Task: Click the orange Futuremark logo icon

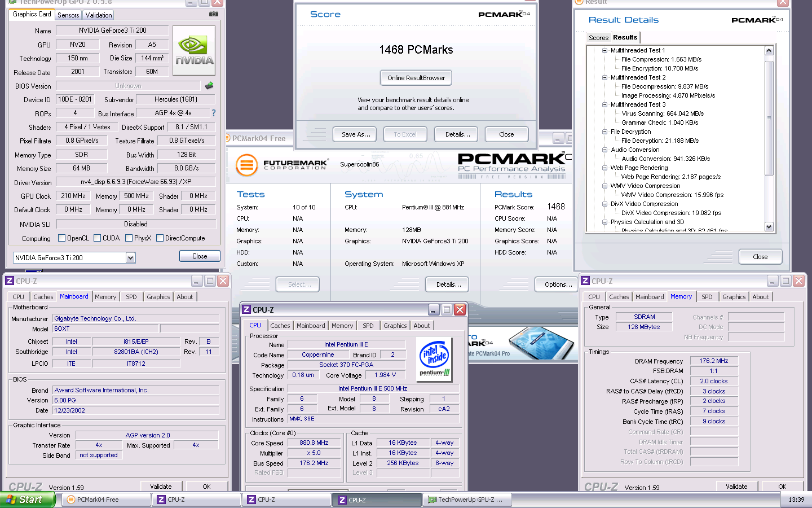Action: 246,165
